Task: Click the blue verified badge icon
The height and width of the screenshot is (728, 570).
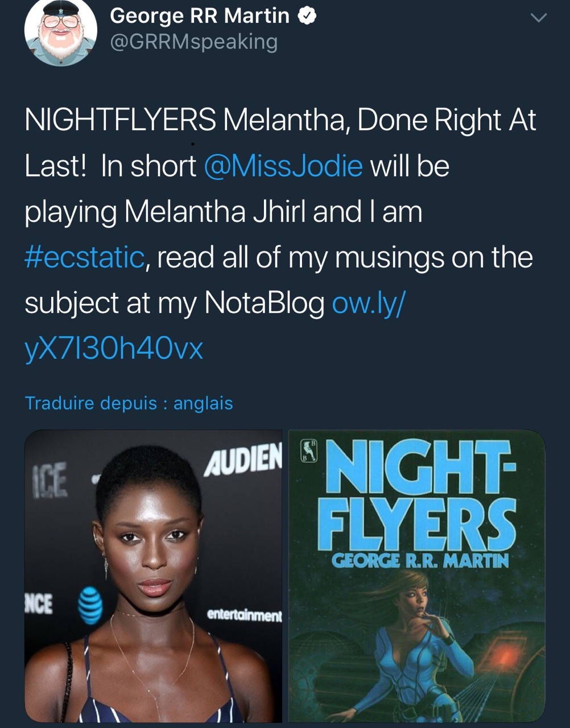Action: [x=307, y=16]
